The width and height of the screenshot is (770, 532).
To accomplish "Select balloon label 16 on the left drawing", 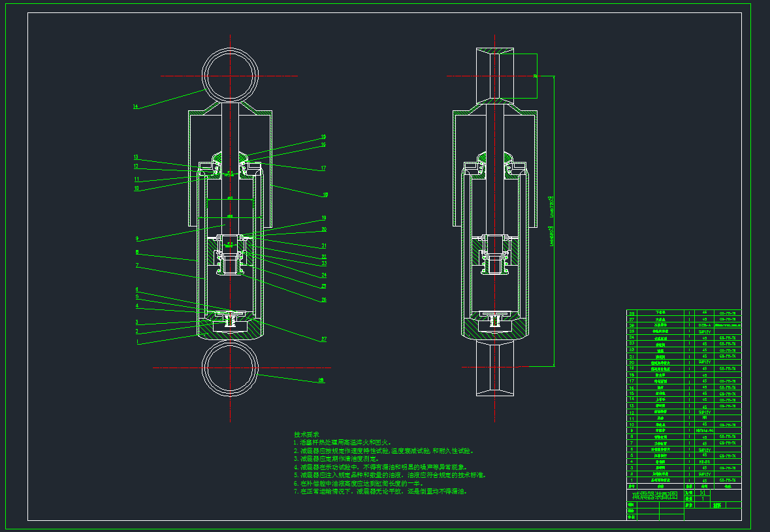I will [323, 145].
